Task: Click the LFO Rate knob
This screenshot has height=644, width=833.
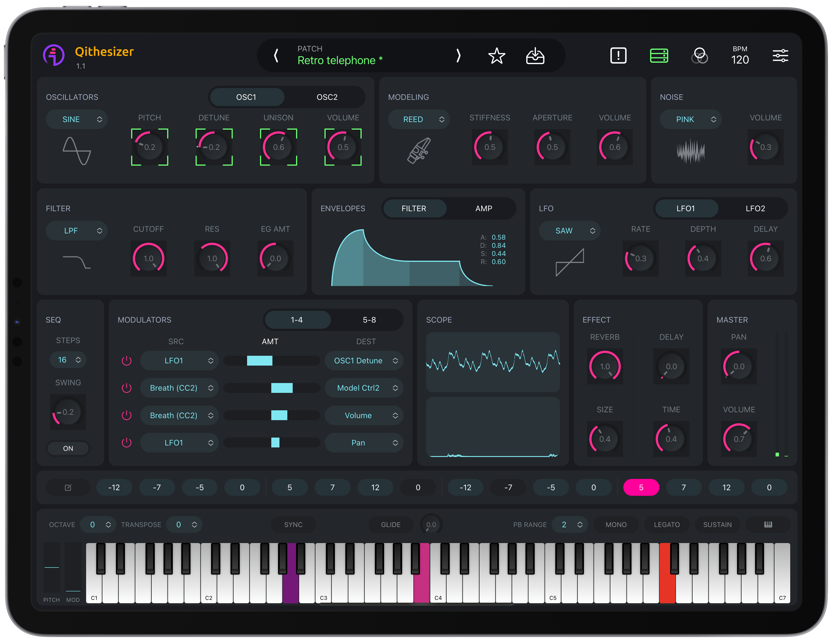Action: tap(641, 258)
